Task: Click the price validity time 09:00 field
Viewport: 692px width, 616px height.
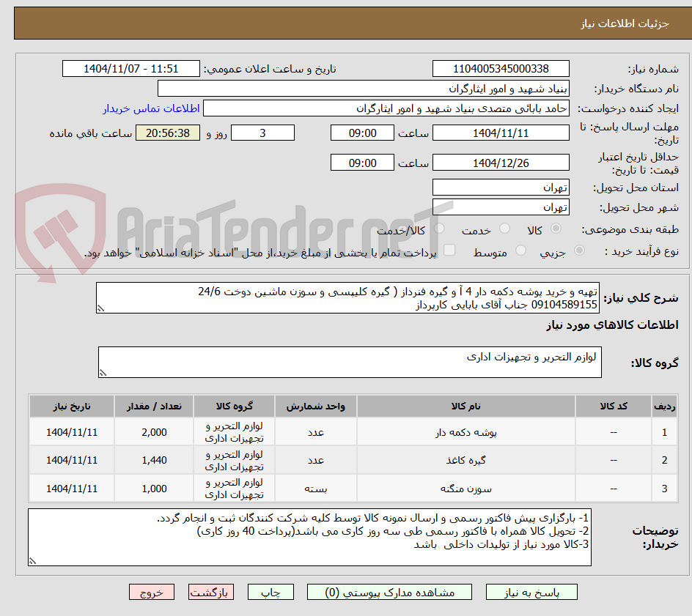Action: (x=362, y=163)
